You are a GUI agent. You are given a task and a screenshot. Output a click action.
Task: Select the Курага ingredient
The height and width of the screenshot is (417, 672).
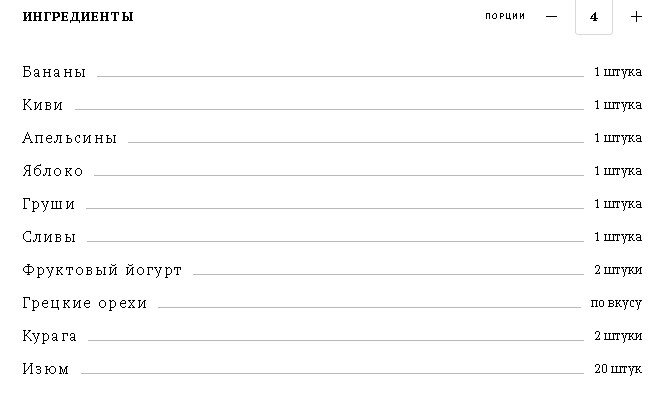coord(50,336)
